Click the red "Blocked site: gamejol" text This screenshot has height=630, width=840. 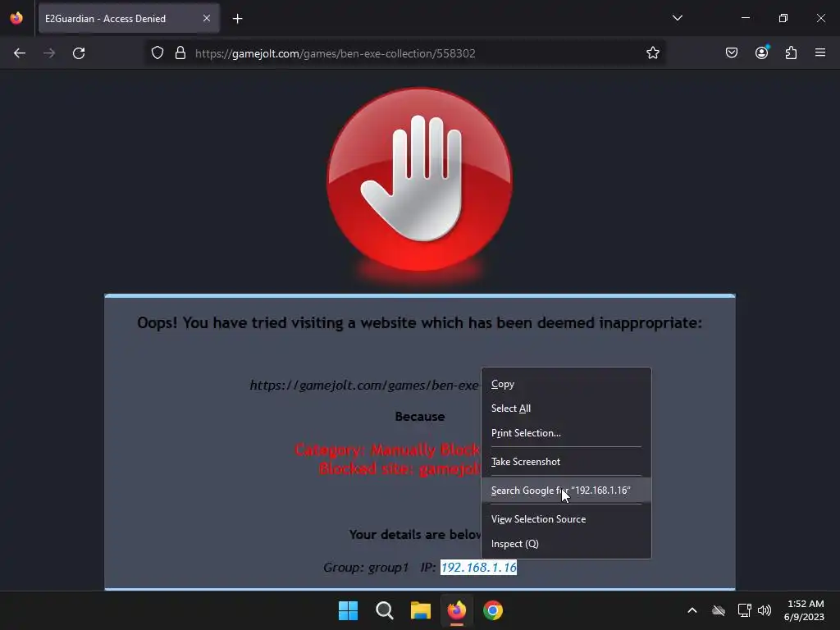[x=399, y=468]
